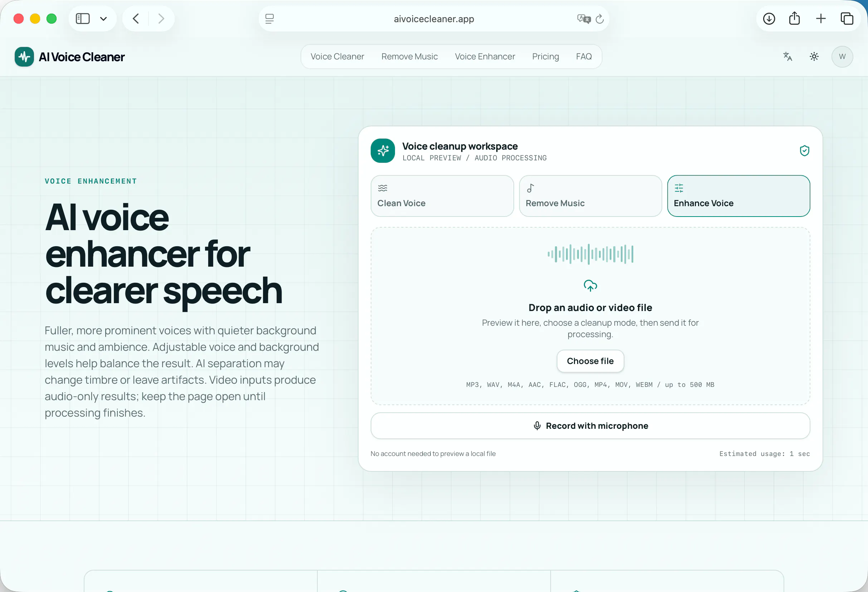Click the cloud upload icon in drop zone
The image size is (868, 592).
click(x=590, y=286)
